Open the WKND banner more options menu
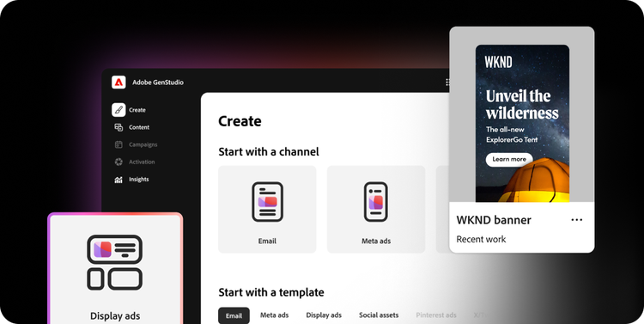The height and width of the screenshot is (324, 644). (x=577, y=220)
